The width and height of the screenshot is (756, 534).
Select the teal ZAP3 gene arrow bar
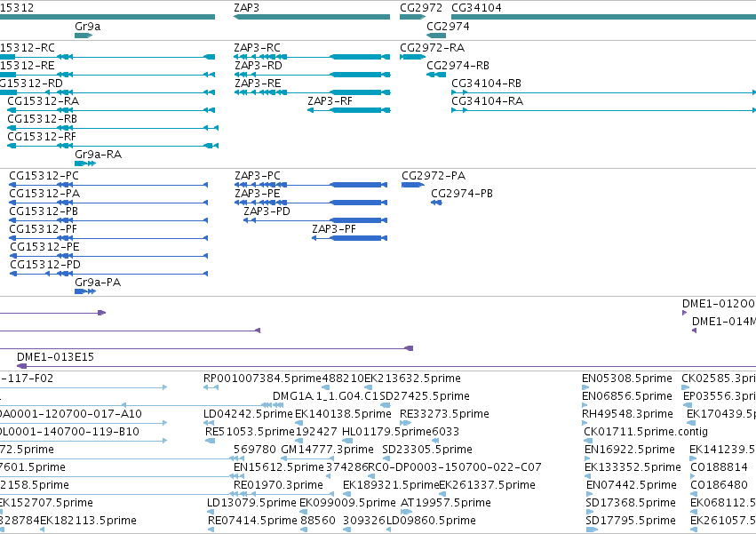tap(312, 17)
